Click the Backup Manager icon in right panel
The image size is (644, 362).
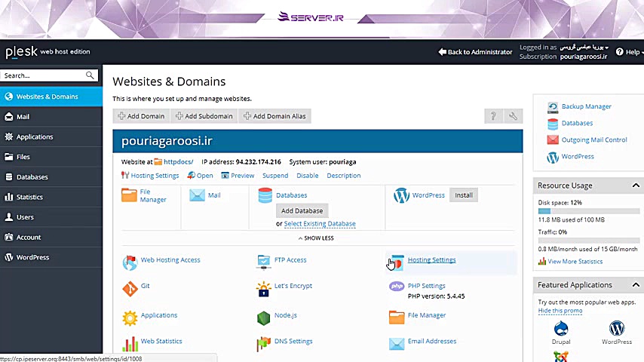[553, 107]
